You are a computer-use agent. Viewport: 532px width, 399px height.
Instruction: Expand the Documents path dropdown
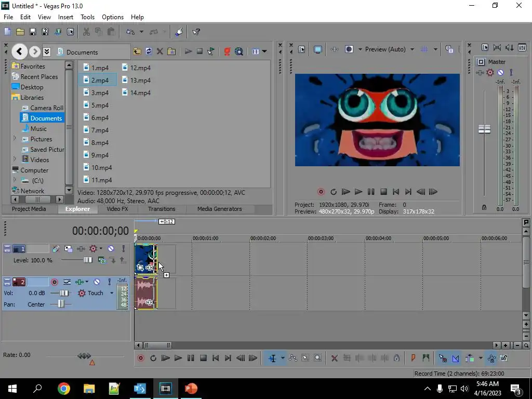[x=47, y=51]
